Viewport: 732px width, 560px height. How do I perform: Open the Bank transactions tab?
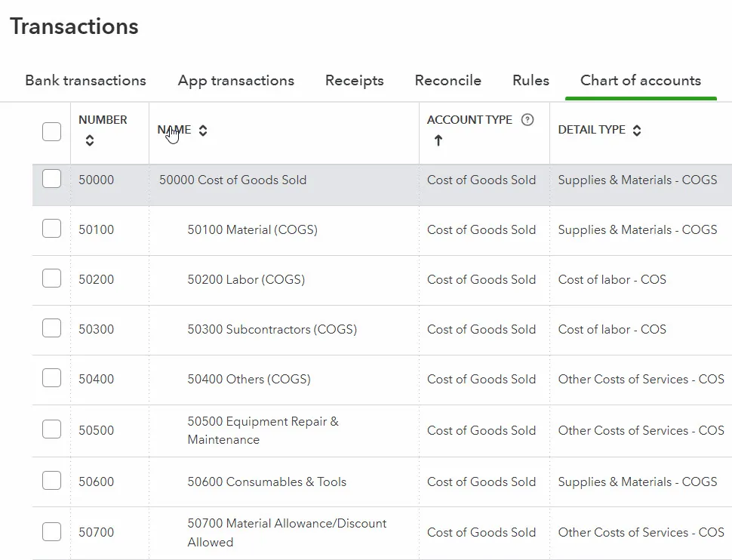(85, 81)
